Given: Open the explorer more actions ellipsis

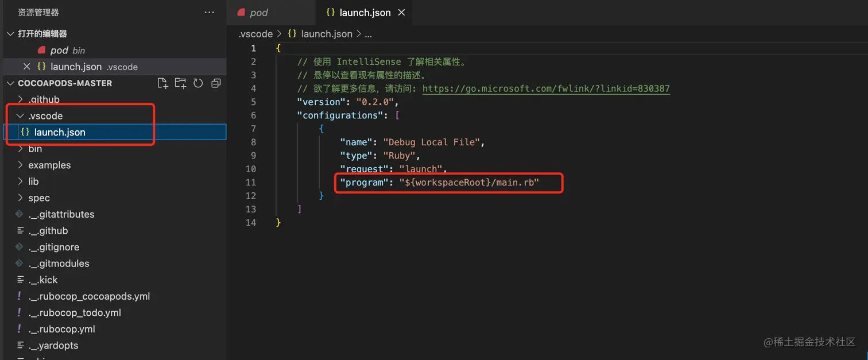Looking at the screenshot, I should [x=210, y=12].
